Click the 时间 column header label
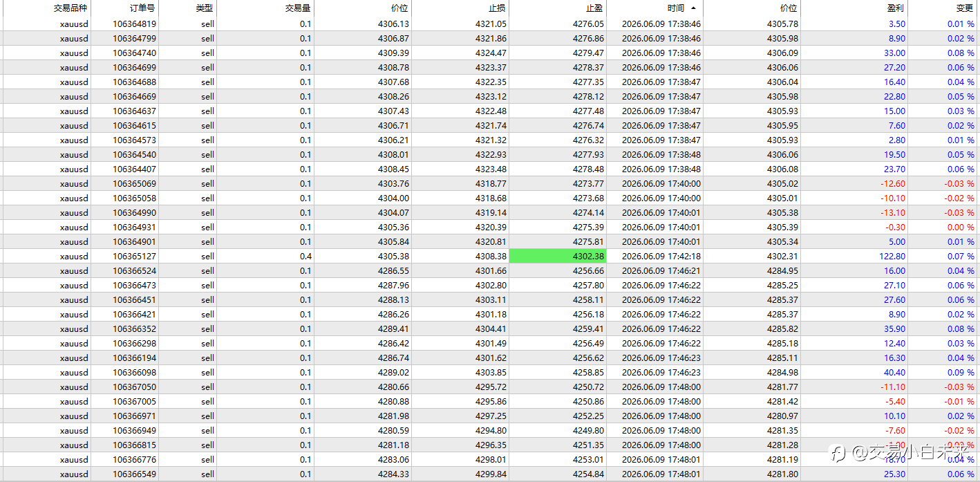Viewport: 980px width, 482px height. 676,8
